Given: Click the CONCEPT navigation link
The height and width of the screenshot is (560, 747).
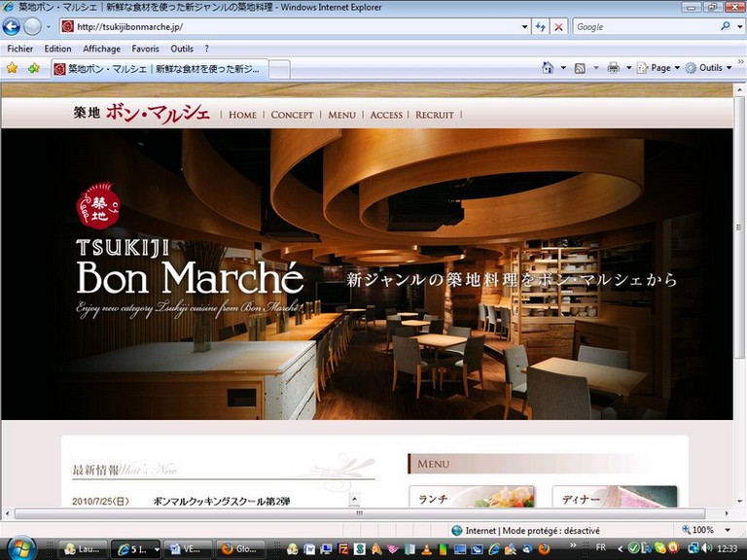Looking at the screenshot, I should tap(292, 115).
